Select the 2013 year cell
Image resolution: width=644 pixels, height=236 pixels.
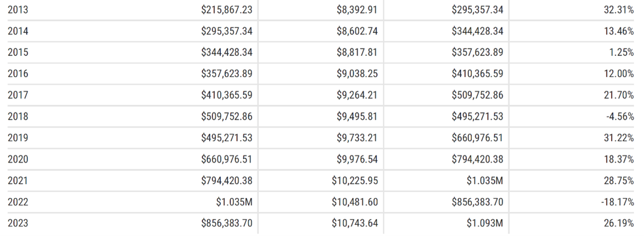click(x=18, y=10)
